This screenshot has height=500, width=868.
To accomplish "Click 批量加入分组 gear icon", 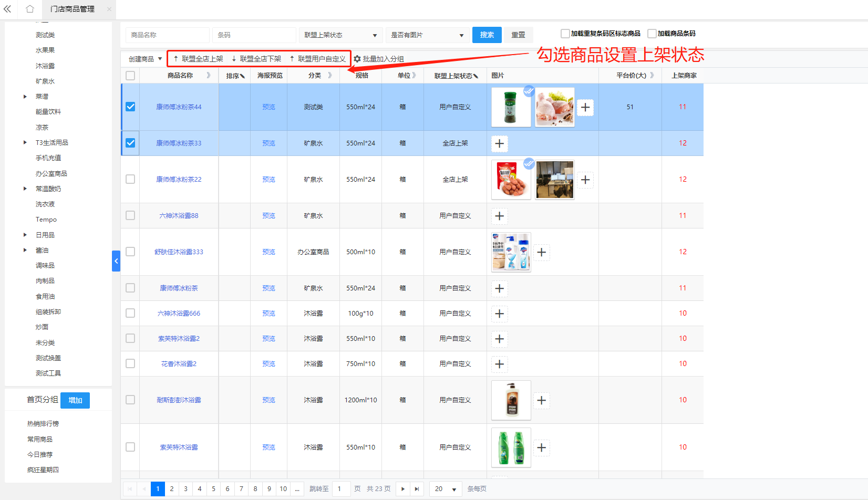I will (x=357, y=59).
